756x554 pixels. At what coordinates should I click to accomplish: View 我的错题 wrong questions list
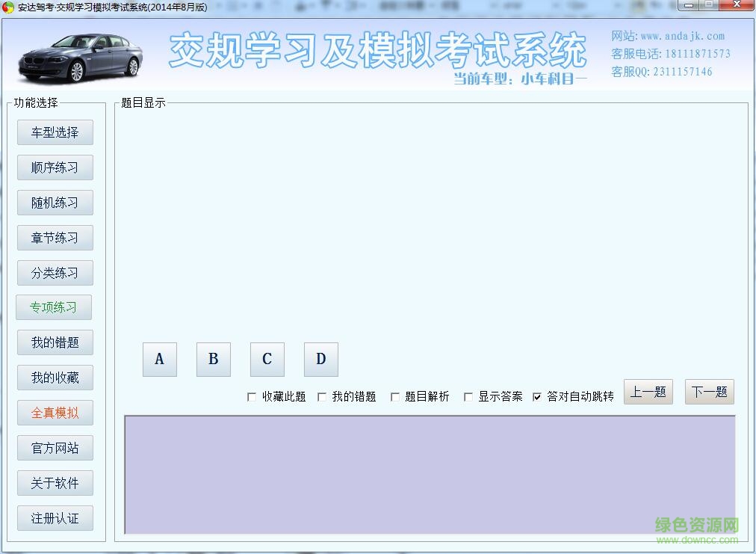tap(55, 342)
